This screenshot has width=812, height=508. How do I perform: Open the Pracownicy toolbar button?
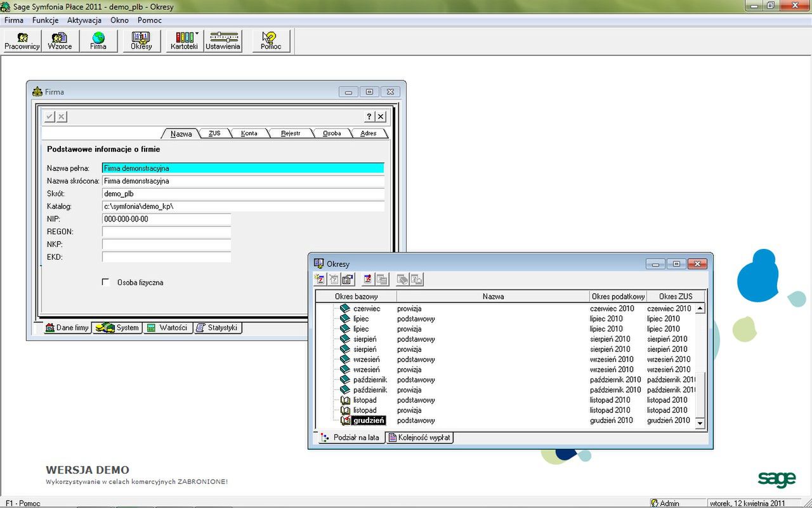pyautogui.click(x=22, y=41)
